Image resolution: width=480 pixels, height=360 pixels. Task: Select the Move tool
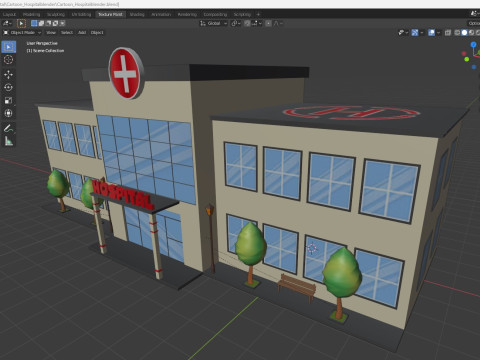point(8,74)
